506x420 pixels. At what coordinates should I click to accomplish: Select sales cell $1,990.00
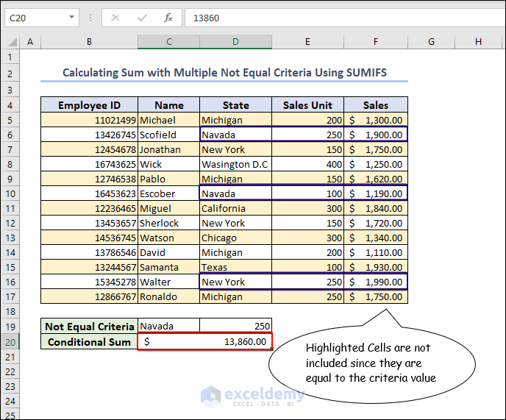[x=376, y=282]
